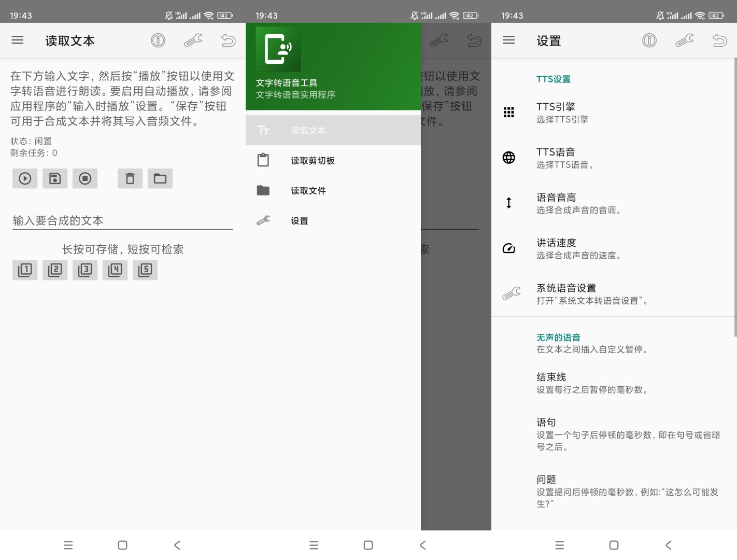Tap the info icon on 读取文本 screen

tap(158, 40)
